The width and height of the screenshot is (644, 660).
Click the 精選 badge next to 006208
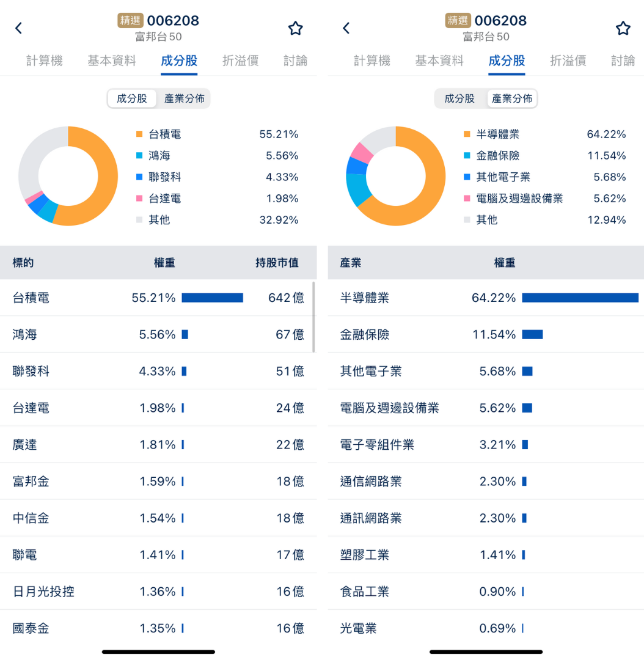[x=131, y=20]
